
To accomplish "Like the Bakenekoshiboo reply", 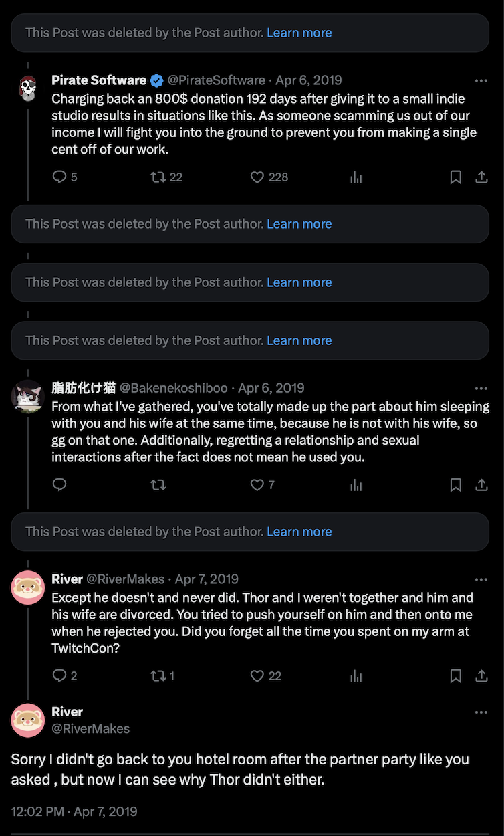I will click(257, 485).
